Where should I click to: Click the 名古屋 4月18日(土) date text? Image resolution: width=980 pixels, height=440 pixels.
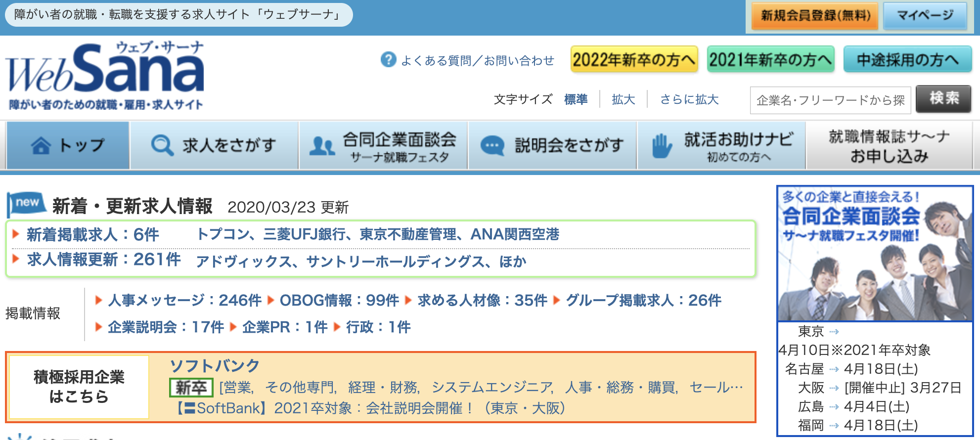(881, 369)
